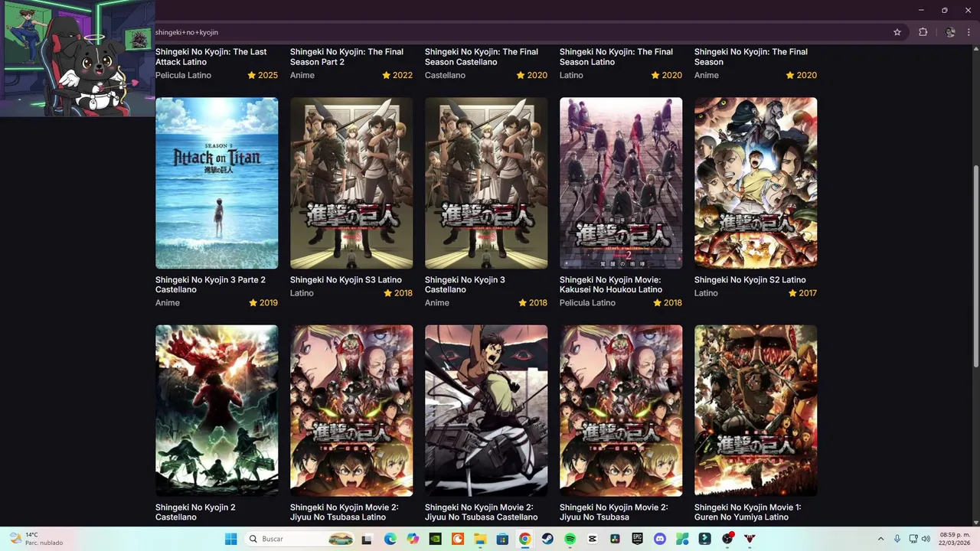Click the microphone tray icon
The width and height of the screenshot is (980, 551).
pyautogui.click(x=897, y=539)
